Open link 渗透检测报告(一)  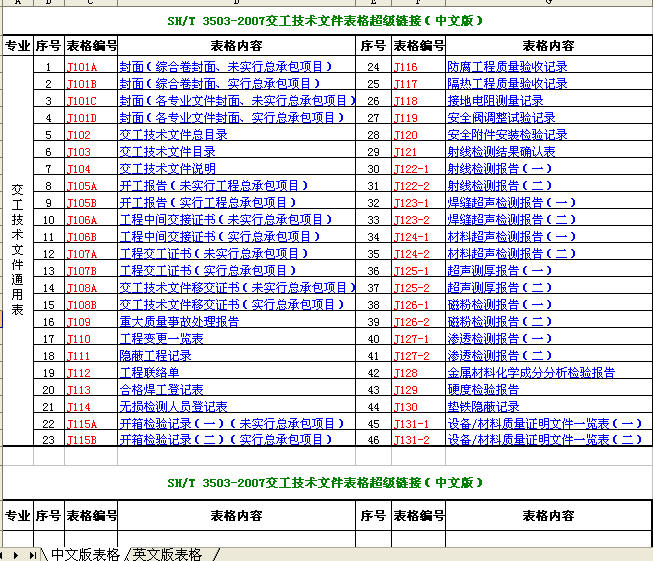click(x=500, y=339)
